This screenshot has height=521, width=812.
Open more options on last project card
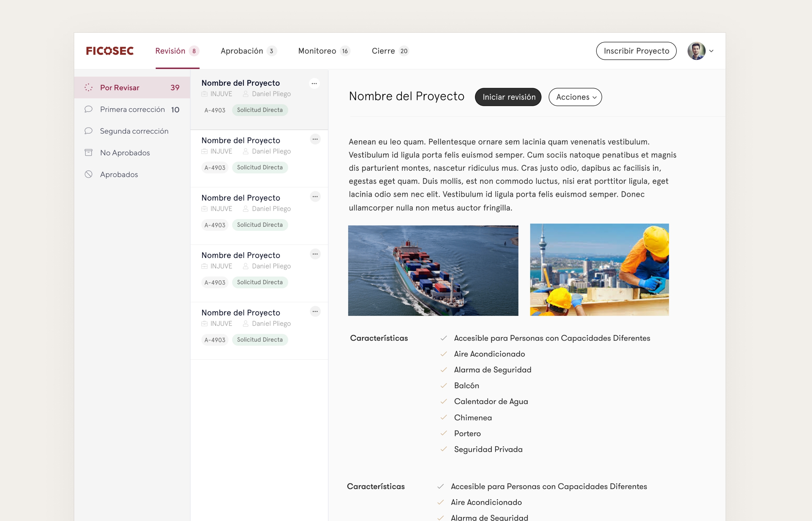pos(315,311)
